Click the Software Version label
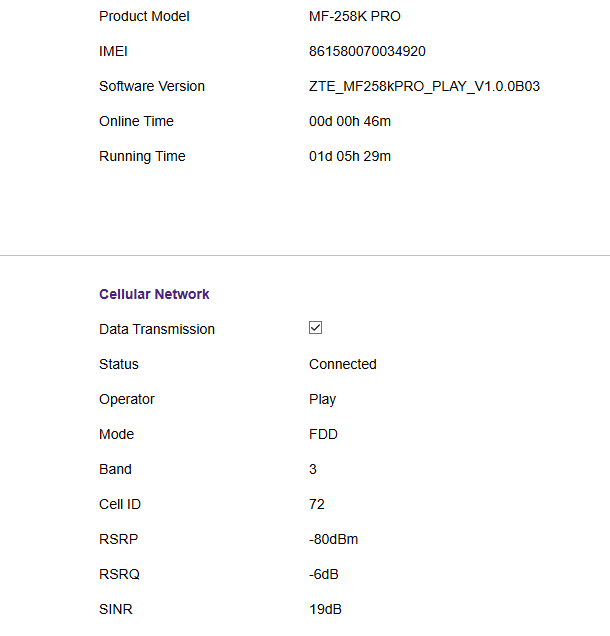 152,86
